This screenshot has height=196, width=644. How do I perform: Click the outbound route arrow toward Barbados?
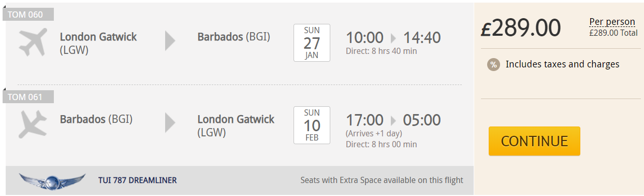point(170,40)
